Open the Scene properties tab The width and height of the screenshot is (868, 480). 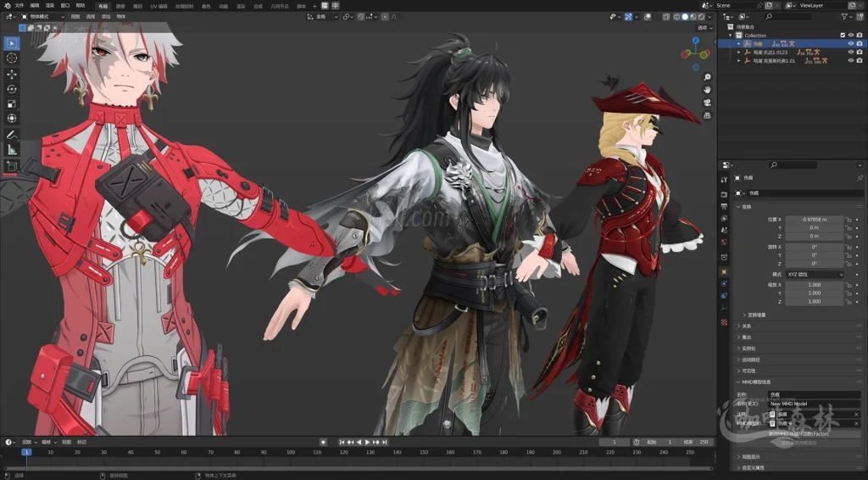(724, 230)
